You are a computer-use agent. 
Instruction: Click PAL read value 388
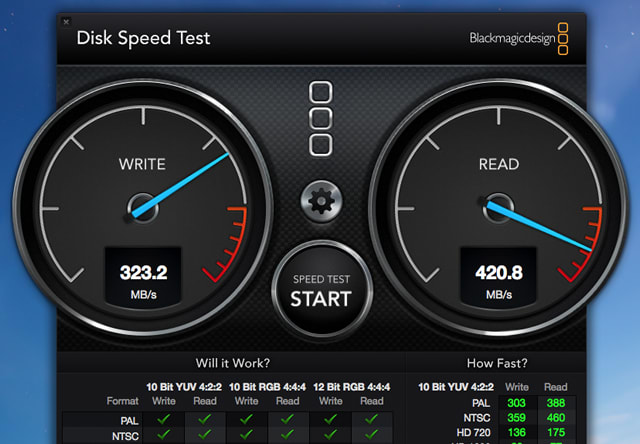556,403
